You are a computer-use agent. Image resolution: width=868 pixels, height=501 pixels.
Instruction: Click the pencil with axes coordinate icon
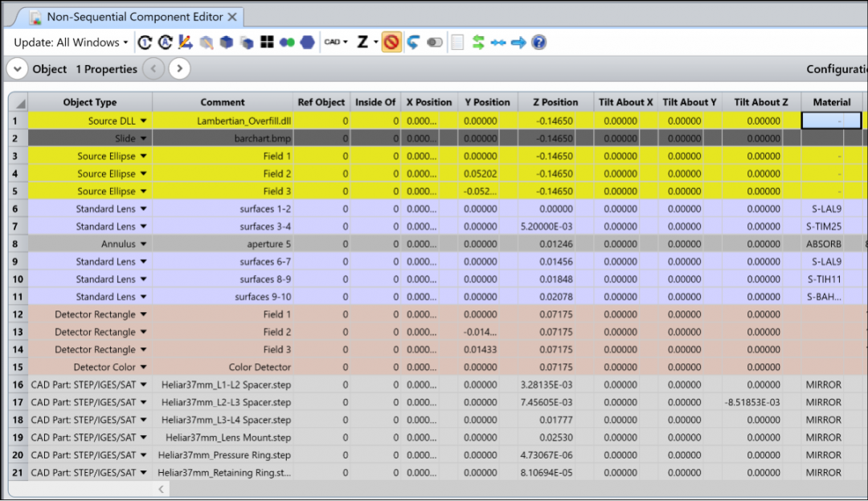[x=186, y=42]
